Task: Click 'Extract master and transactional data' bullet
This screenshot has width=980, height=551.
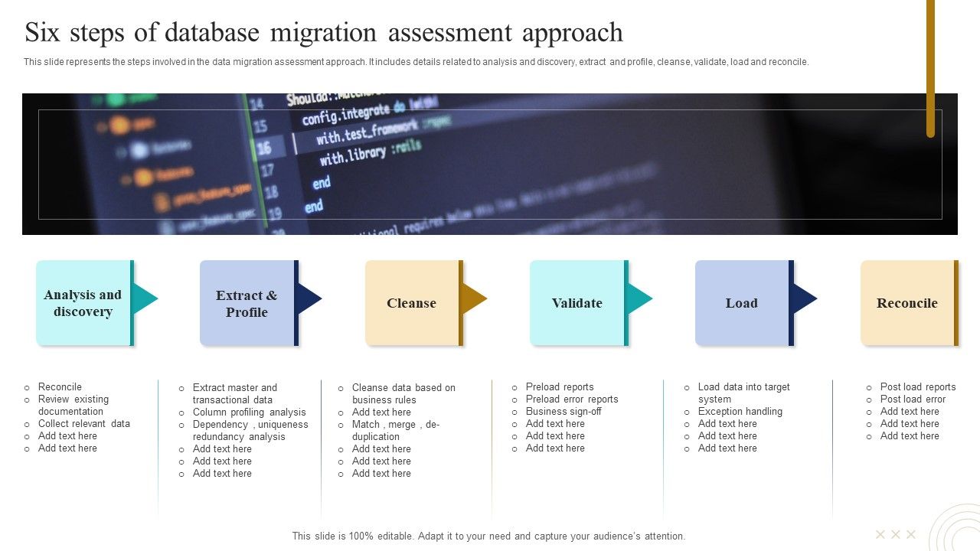Action: (x=235, y=394)
